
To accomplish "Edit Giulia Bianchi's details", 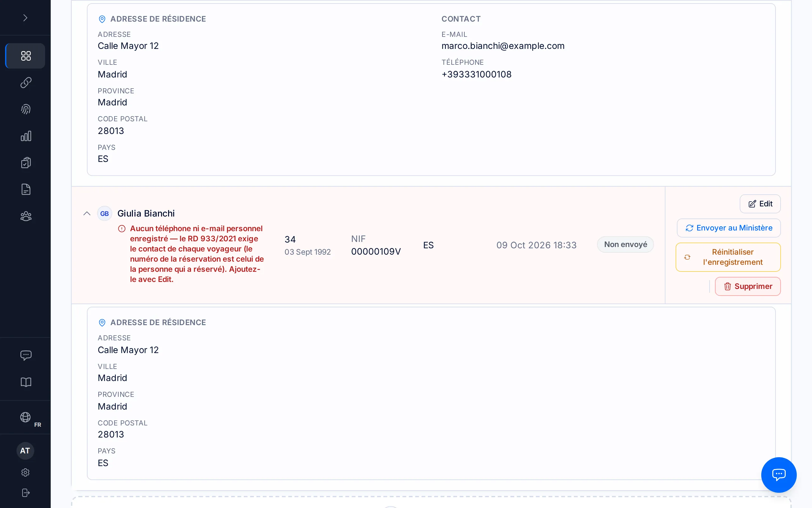I will pos(760,204).
